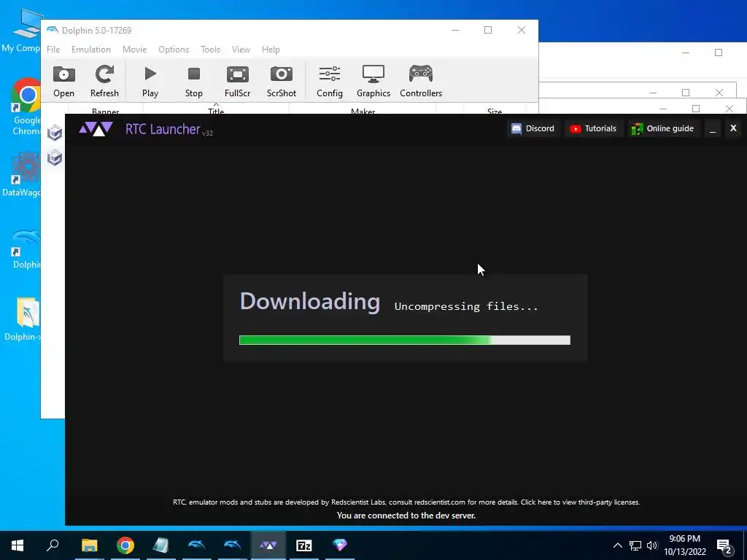Click the Stop button in Dolphin toolbar
This screenshot has width=747, height=560.
click(194, 81)
